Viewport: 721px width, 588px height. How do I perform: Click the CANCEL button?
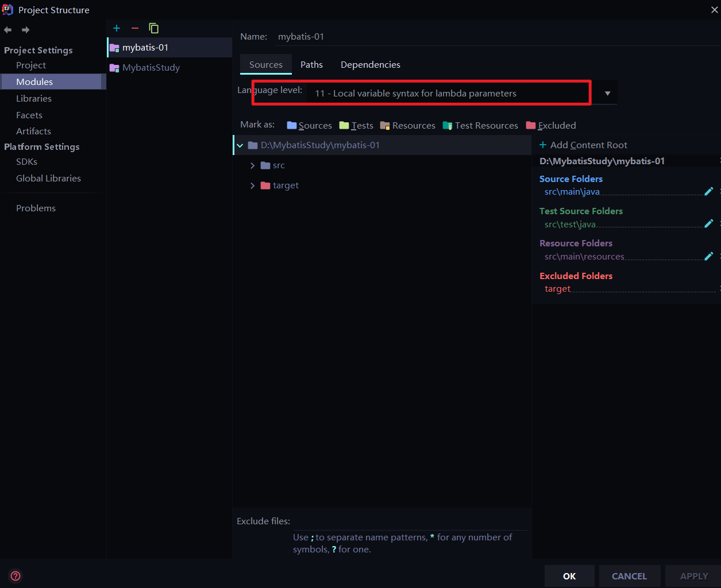(629, 576)
